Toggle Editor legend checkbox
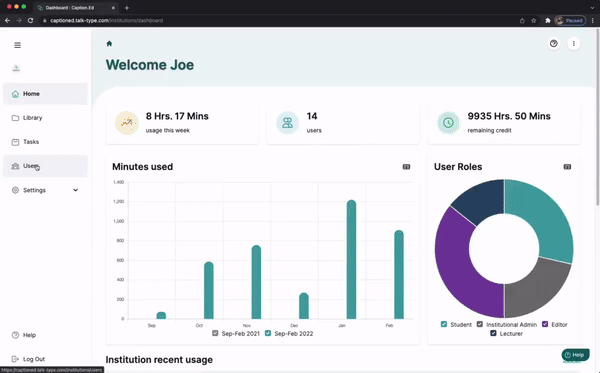Viewport: 600px width, 373px height. 545,324
